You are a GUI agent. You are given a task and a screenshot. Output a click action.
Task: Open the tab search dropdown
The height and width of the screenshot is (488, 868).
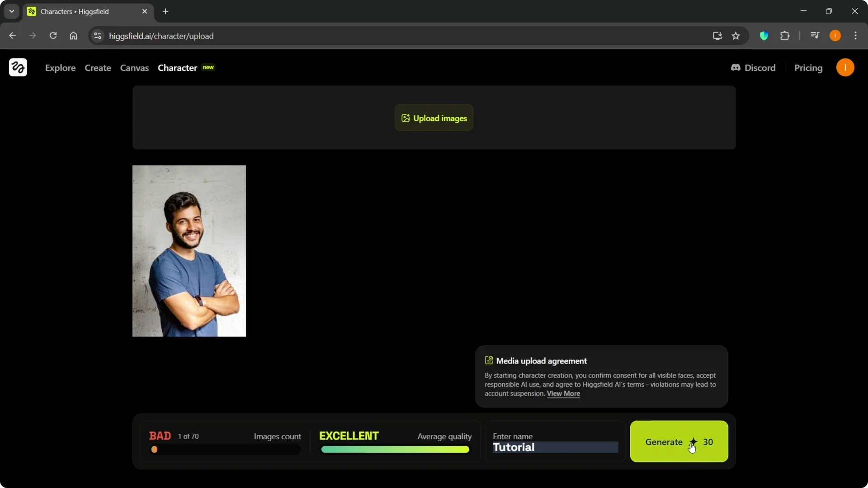pyautogui.click(x=11, y=11)
